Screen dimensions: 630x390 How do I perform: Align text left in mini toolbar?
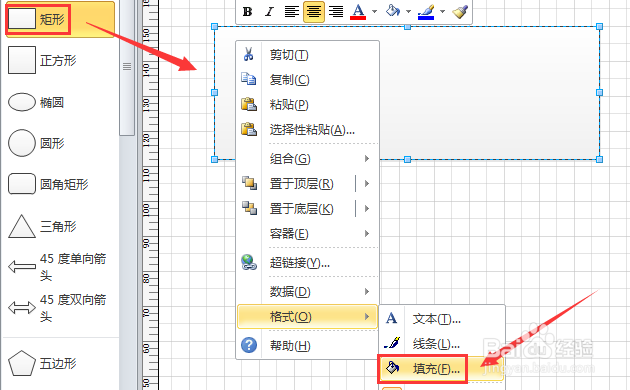291,12
